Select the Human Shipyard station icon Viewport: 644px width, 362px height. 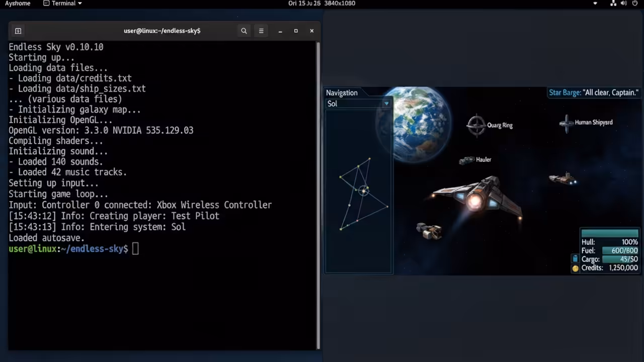(567, 123)
